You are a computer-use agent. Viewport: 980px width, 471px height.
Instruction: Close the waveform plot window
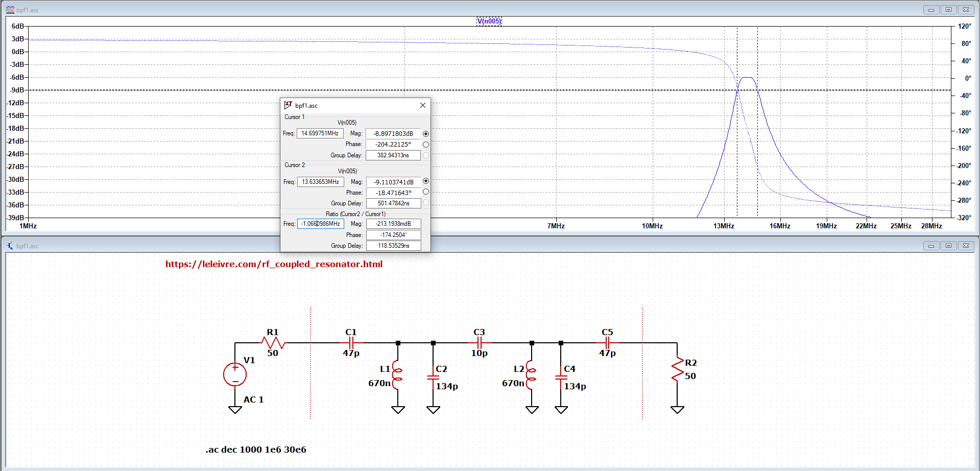[x=966, y=10]
